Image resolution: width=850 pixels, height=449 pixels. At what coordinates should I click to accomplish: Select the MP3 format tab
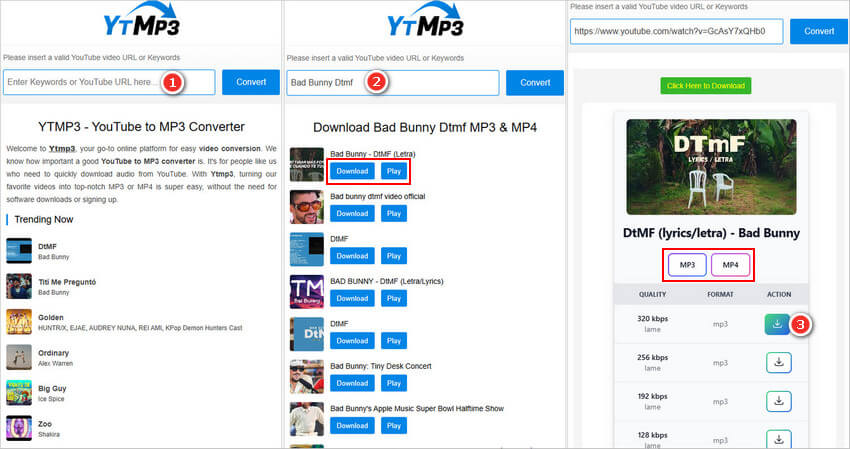point(687,265)
